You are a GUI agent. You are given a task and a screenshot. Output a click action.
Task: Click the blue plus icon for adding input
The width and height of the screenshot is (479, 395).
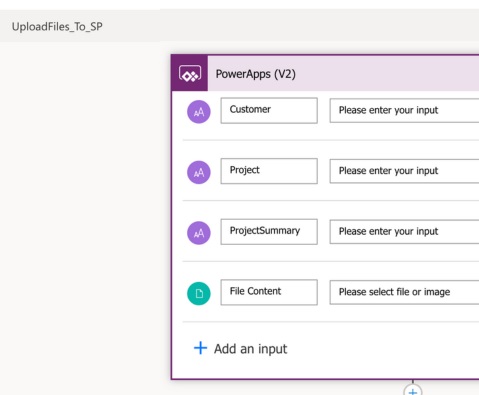pyautogui.click(x=200, y=348)
